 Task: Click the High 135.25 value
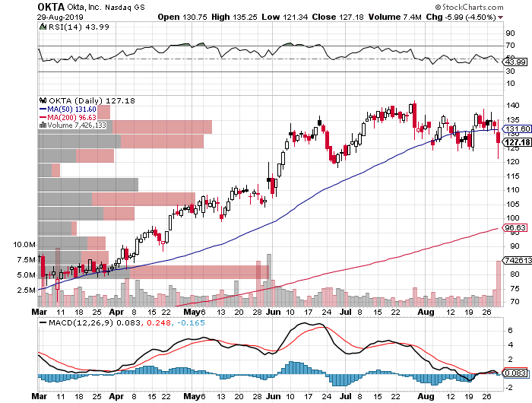[234, 17]
